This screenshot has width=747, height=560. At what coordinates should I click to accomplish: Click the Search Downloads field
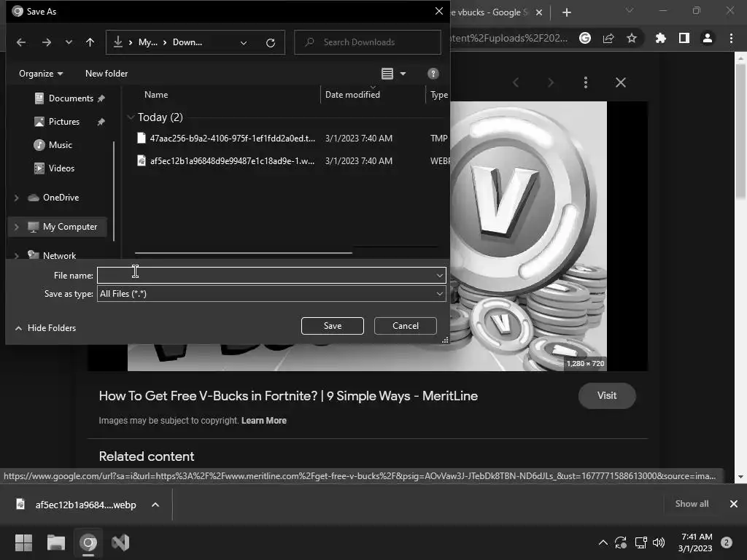pyautogui.click(x=368, y=42)
